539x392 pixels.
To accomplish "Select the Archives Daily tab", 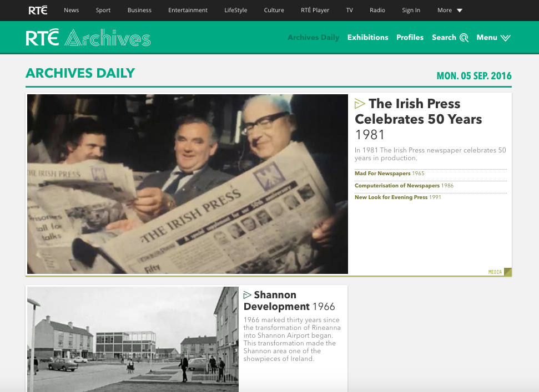I will [314, 37].
